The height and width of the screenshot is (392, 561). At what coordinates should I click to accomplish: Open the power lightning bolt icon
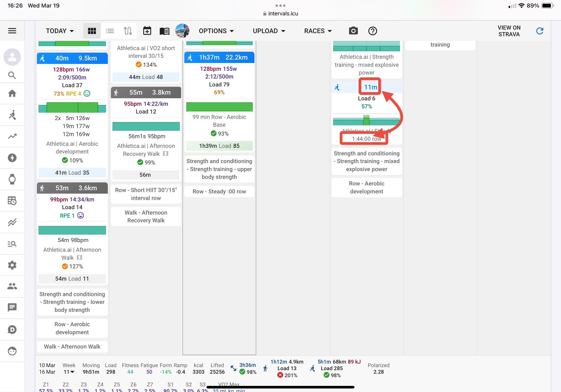12,158
